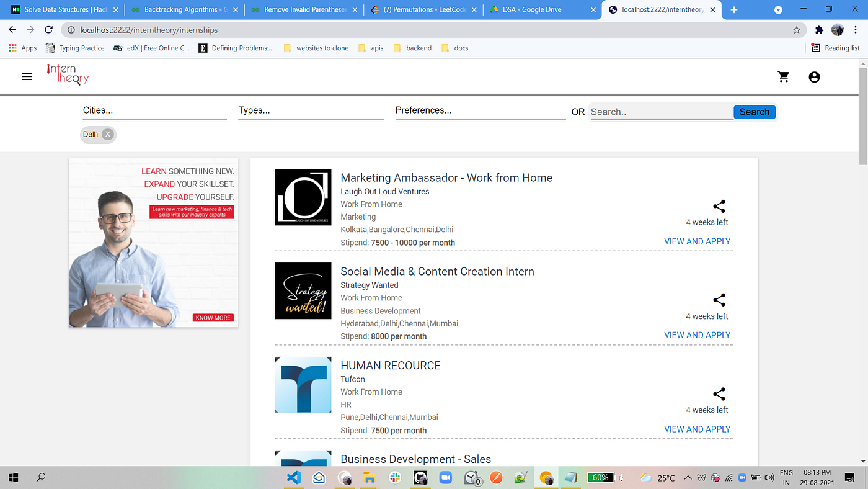Open the Reading list
Viewport: 868px width, 489px height.
(835, 48)
